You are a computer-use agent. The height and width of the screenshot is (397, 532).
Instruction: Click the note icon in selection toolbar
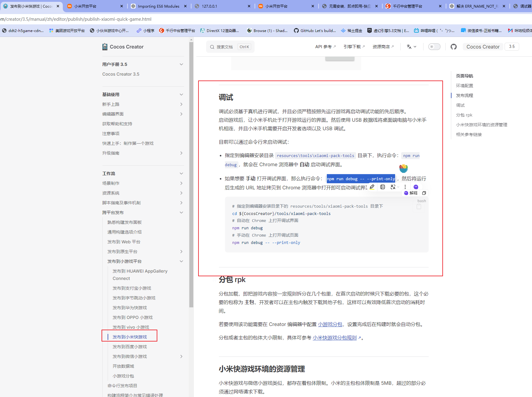tap(383, 187)
